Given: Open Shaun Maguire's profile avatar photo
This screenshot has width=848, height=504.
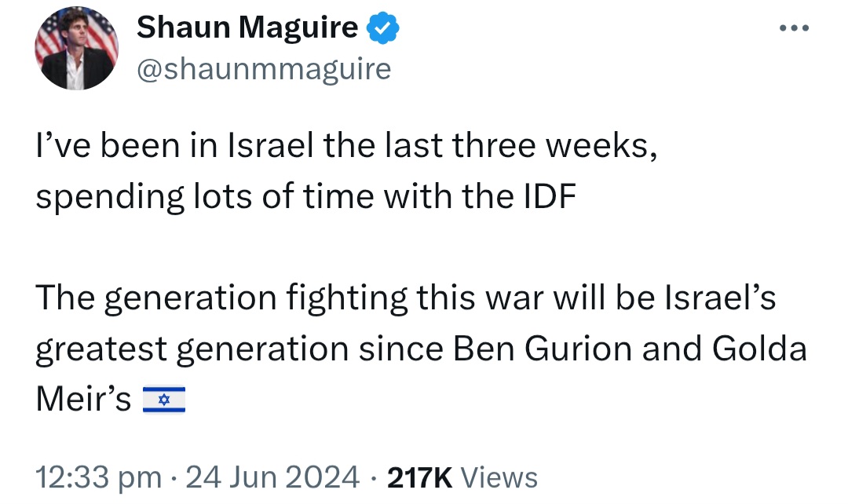Looking at the screenshot, I should [77, 48].
